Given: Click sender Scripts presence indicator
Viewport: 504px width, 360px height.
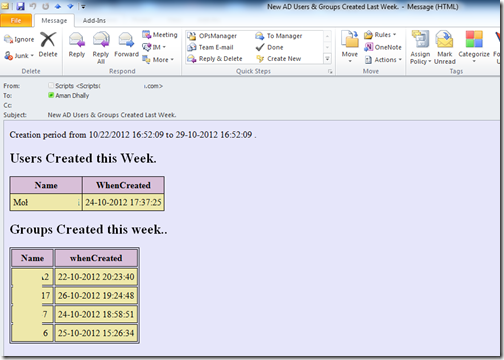Looking at the screenshot, I should click(x=51, y=85).
